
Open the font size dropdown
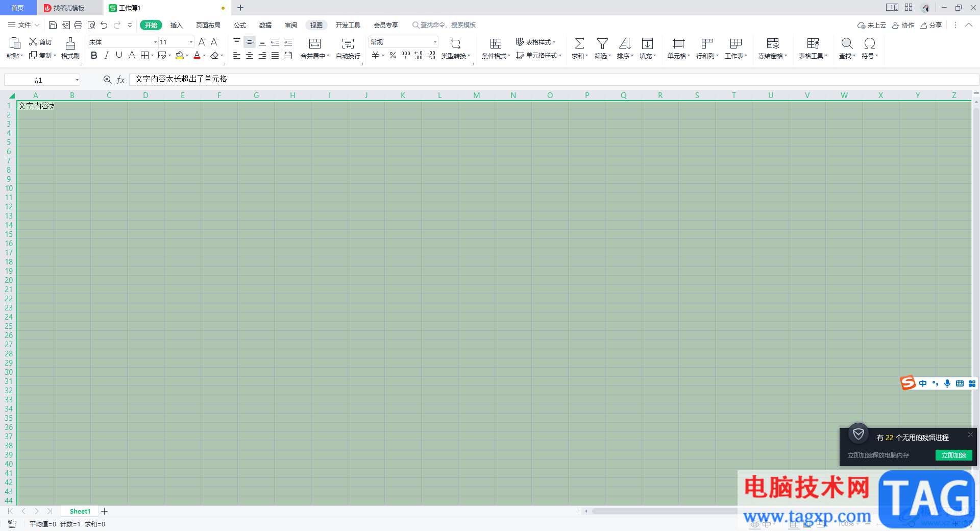191,42
